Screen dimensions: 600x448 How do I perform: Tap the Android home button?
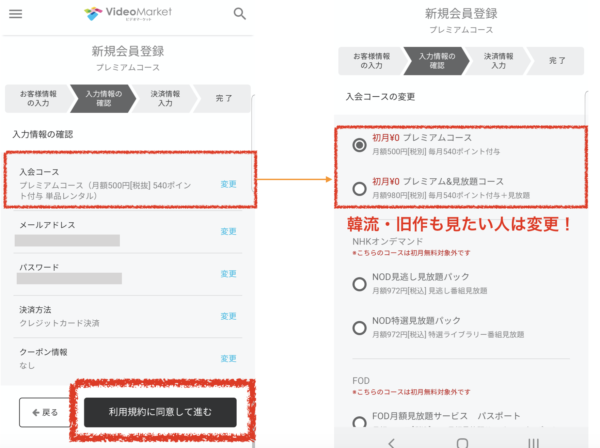coord(462,443)
